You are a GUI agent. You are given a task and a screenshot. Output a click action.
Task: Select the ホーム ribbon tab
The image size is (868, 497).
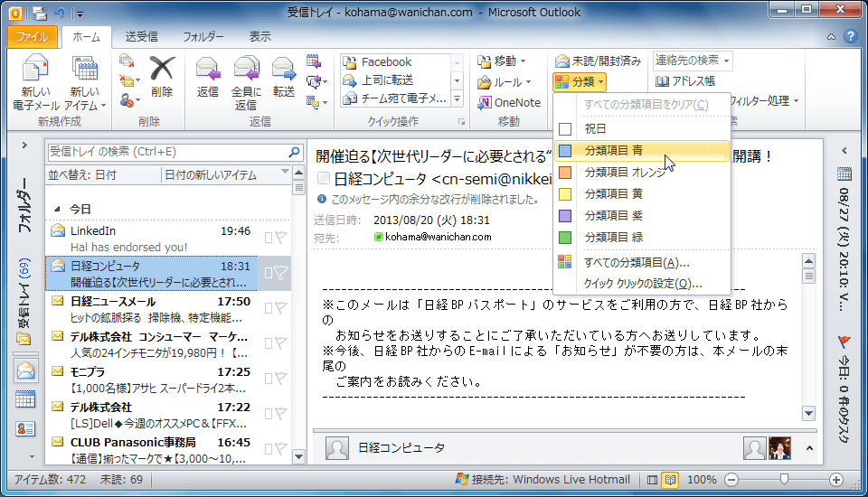tap(87, 36)
